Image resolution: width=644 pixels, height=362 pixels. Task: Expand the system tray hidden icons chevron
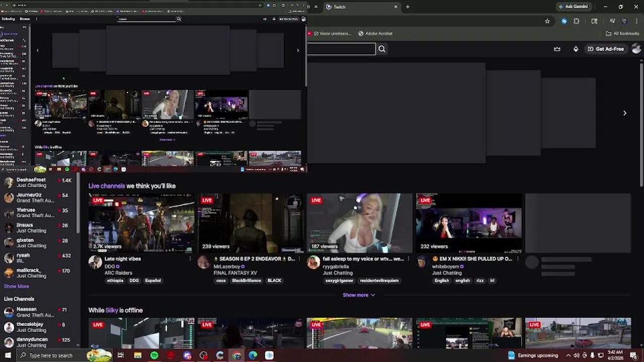pyautogui.click(x=569, y=355)
